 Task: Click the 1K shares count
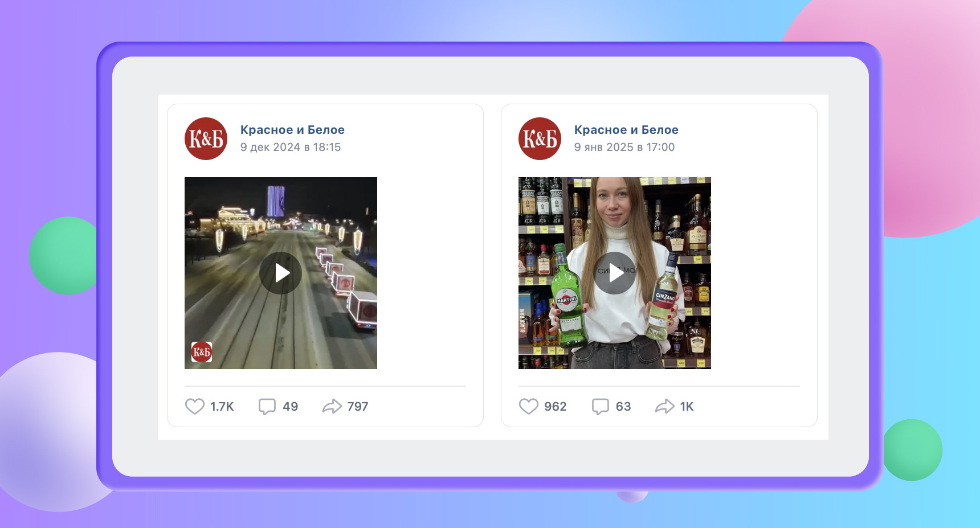point(687,407)
